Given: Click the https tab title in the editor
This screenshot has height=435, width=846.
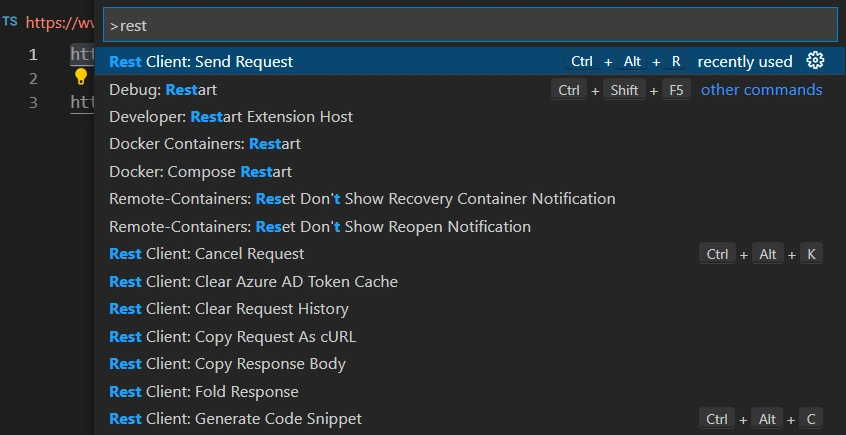Looking at the screenshot, I should (60, 23).
